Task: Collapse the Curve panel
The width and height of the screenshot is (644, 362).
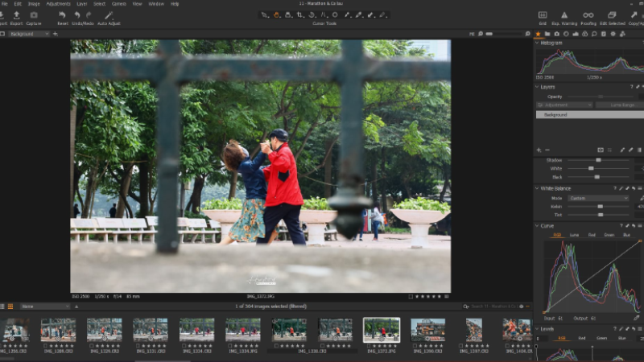Action: (537, 226)
